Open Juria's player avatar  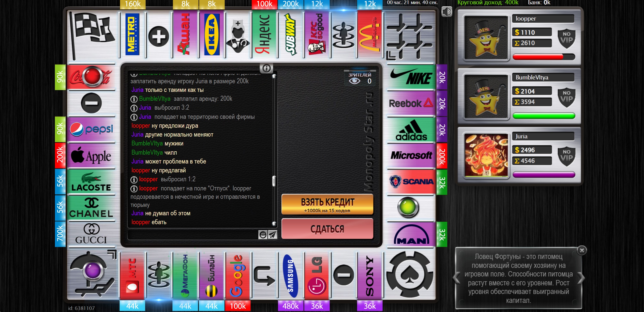click(x=486, y=156)
